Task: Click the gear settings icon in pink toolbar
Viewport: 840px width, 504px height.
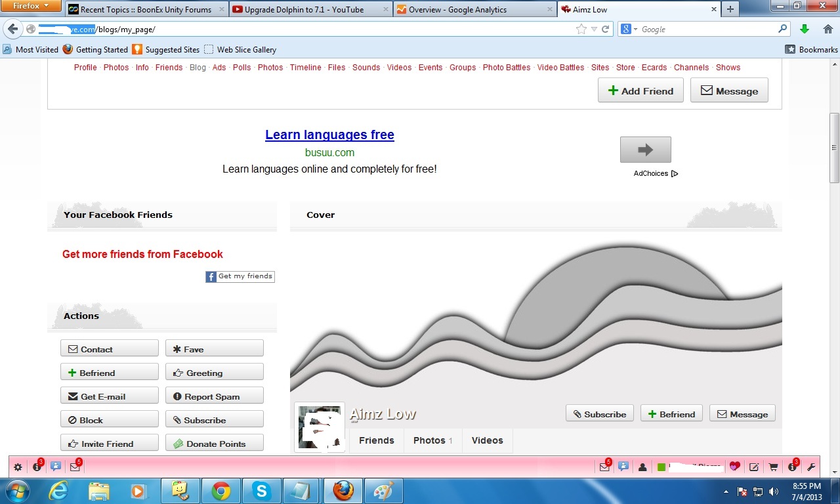Action: tap(18, 467)
